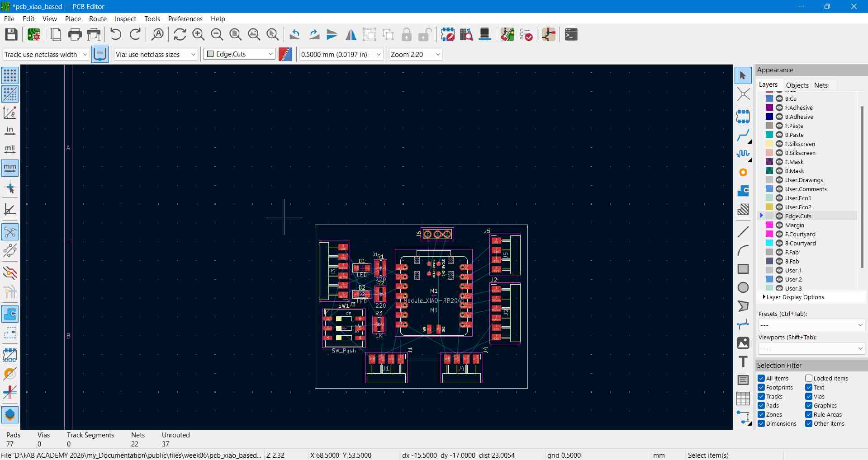Hide the F.Silkscreen layer
868x460 pixels.
tap(779, 144)
